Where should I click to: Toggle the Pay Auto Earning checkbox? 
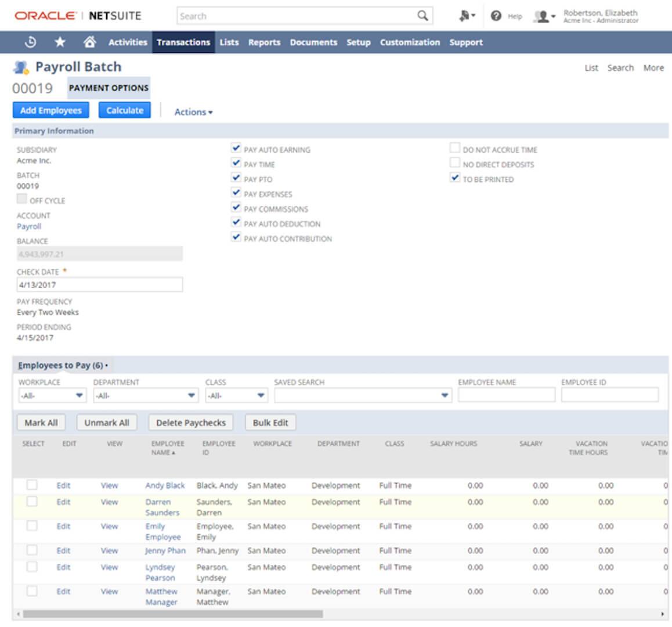236,149
